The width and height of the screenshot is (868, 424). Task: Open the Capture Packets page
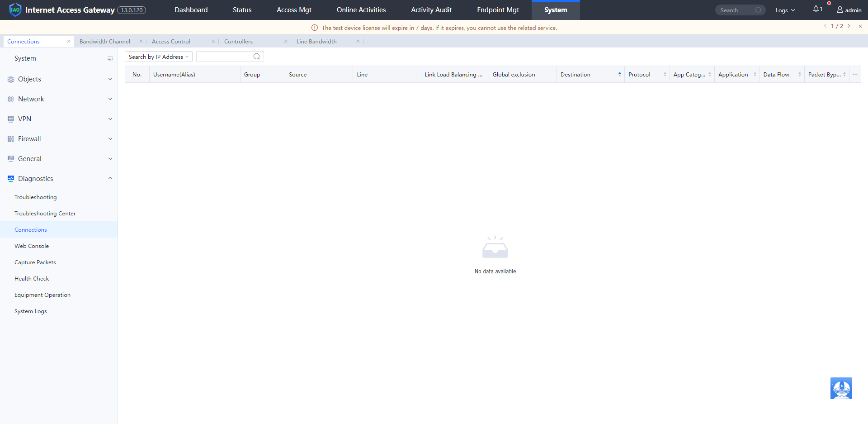(35, 262)
